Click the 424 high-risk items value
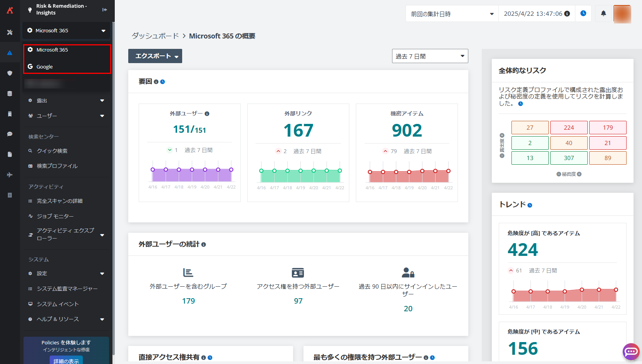This screenshot has height=364, width=642. pyautogui.click(x=523, y=250)
